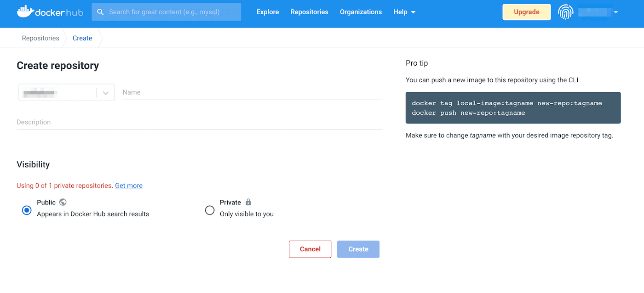Follow the Get more link

[128, 186]
